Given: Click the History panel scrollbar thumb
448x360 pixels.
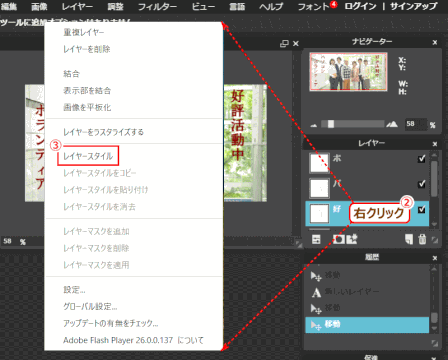Looking at the screenshot, I should (x=434, y=318).
